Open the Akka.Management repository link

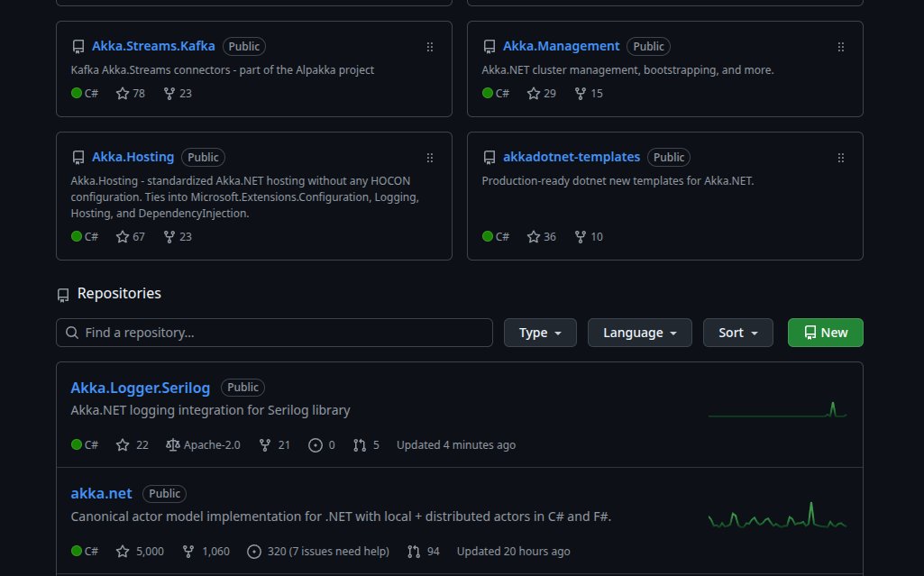click(561, 46)
